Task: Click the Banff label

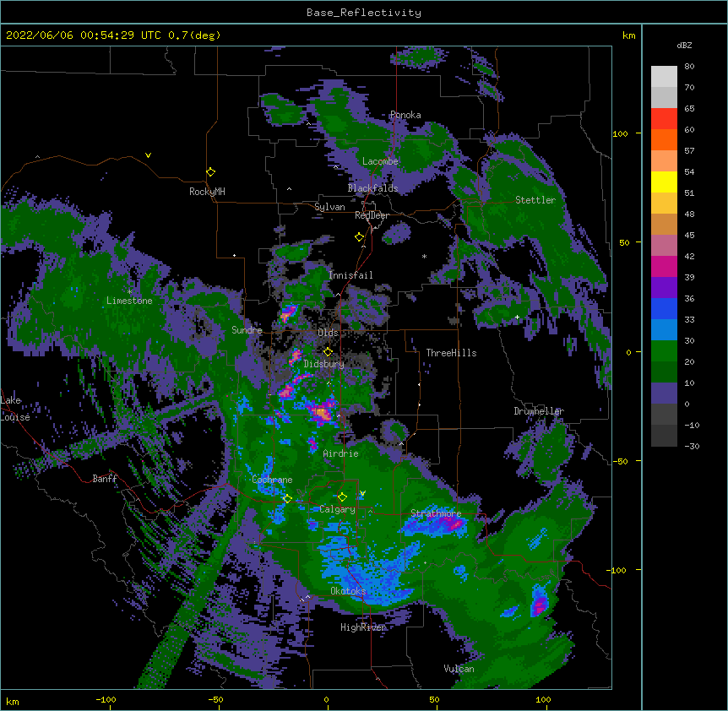Action: (105, 478)
